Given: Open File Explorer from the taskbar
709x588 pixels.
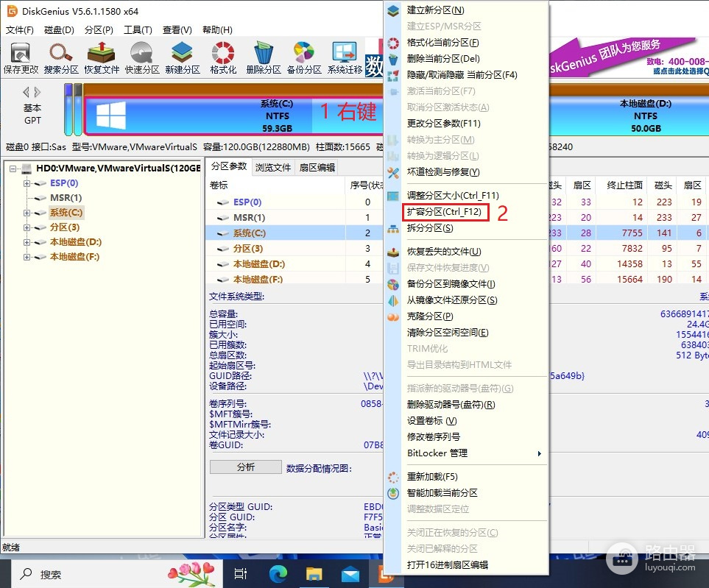Looking at the screenshot, I should pos(314,574).
